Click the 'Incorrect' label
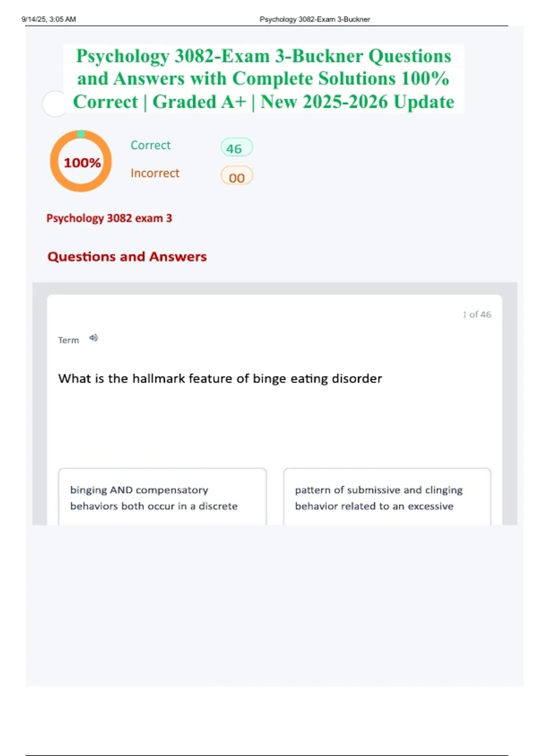Viewport: 534px width, 756px height. tap(155, 173)
